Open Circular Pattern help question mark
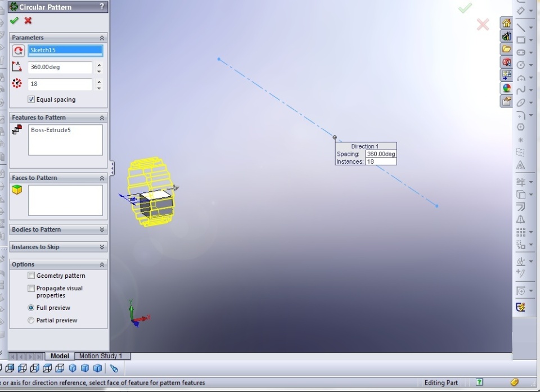Screen dimensions: 540x392 102,6
